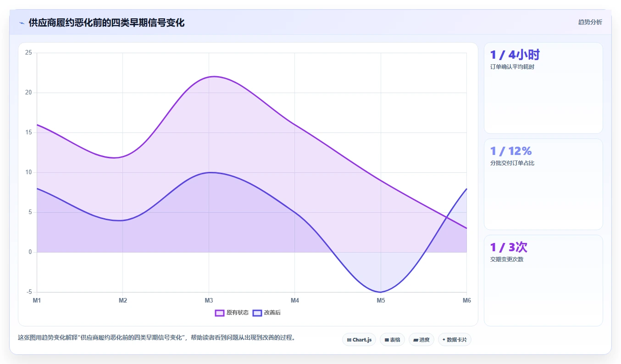Click the M3 x-axis label
Screen dimensions: 621x364
(209, 300)
